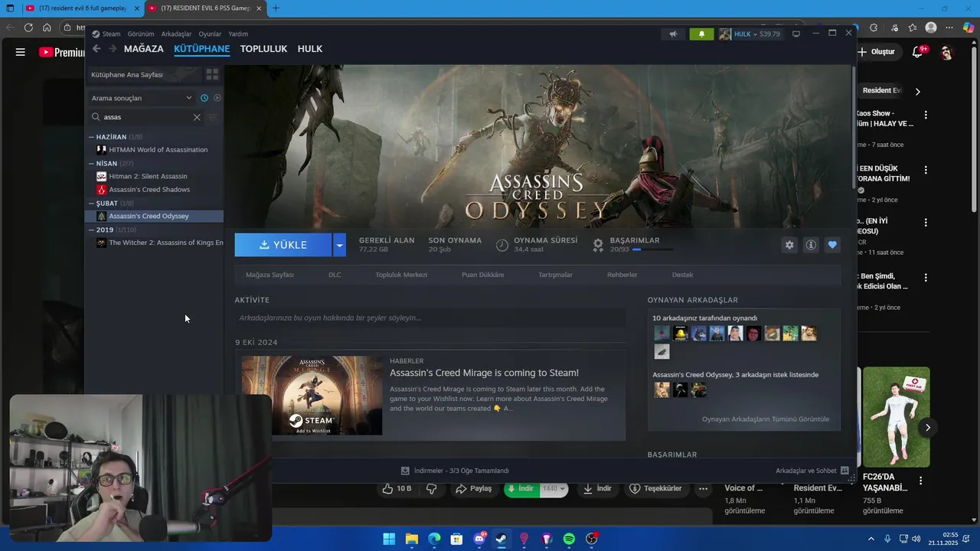Open the Mağaza Sayfası tab
This screenshot has height=551, width=980.
click(x=269, y=275)
